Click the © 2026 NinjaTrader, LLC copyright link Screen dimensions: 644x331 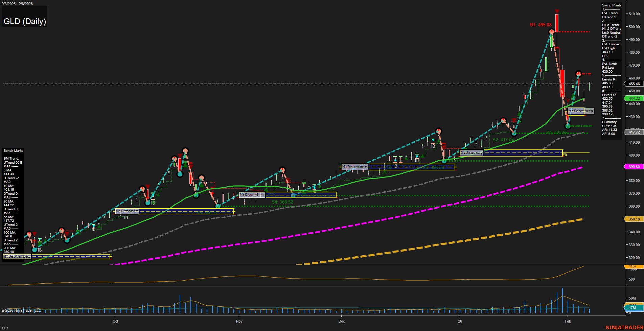coord(22,310)
